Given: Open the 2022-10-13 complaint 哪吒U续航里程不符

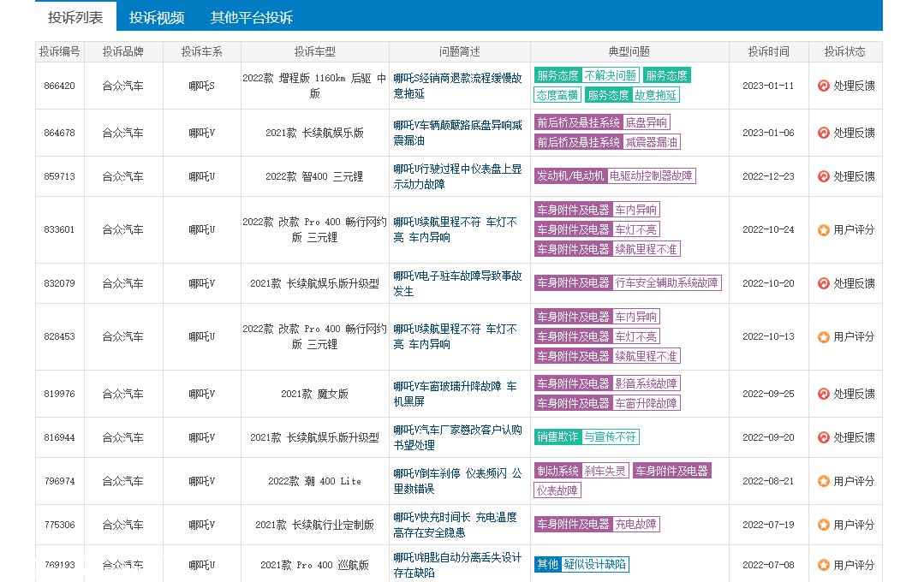Looking at the screenshot, I should click(455, 336).
